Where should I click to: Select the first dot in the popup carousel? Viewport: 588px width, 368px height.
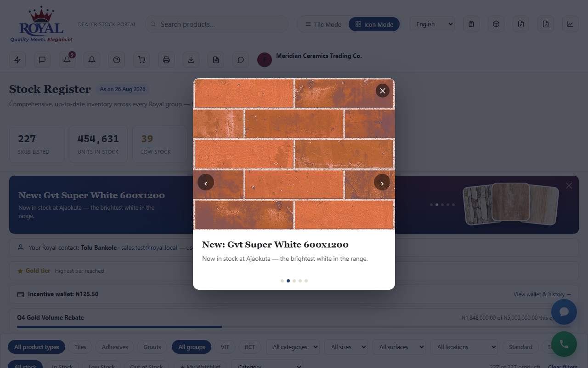click(x=282, y=281)
